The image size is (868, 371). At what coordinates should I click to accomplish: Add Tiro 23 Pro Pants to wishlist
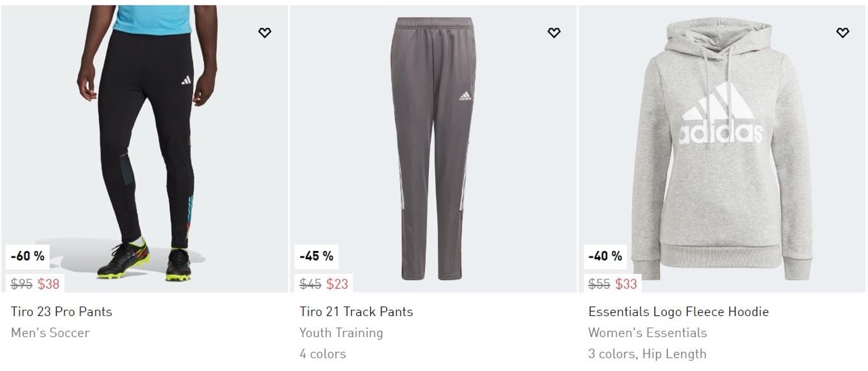click(265, 33)
